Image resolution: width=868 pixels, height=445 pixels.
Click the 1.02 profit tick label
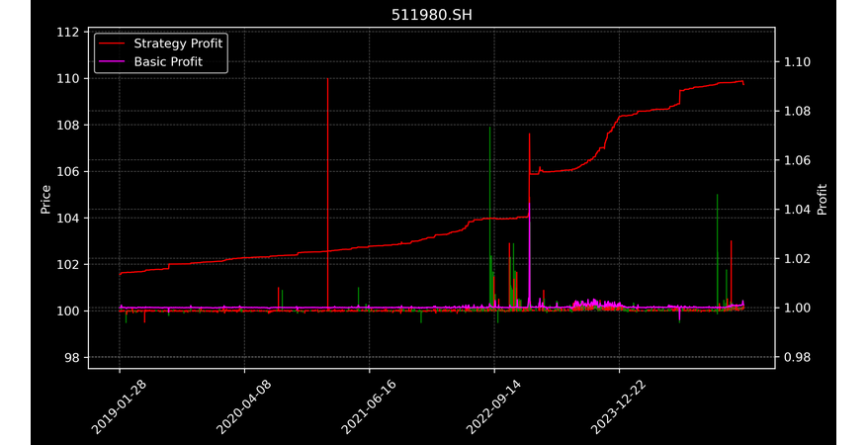[797, 259]
